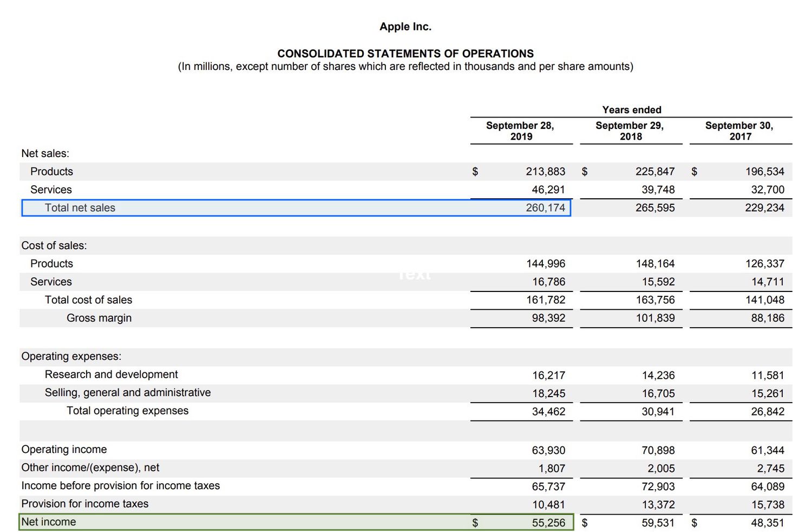The width and height of the screenshot is (812, 532).
Task: Select the 'Gross margin' row label
Action: coord(99,319)
